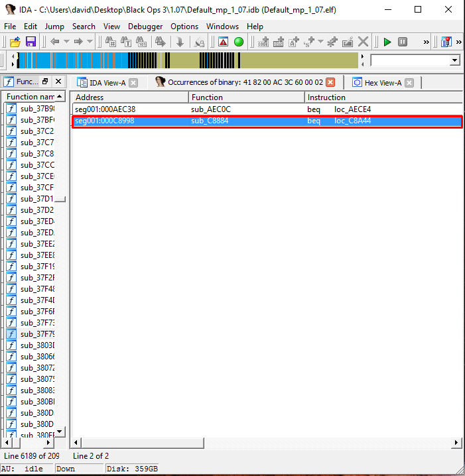Image resolution: width=465 pixels, height=476 pixels.
Task: Close the Occurrences of binary tab
Action: (330, 82)
